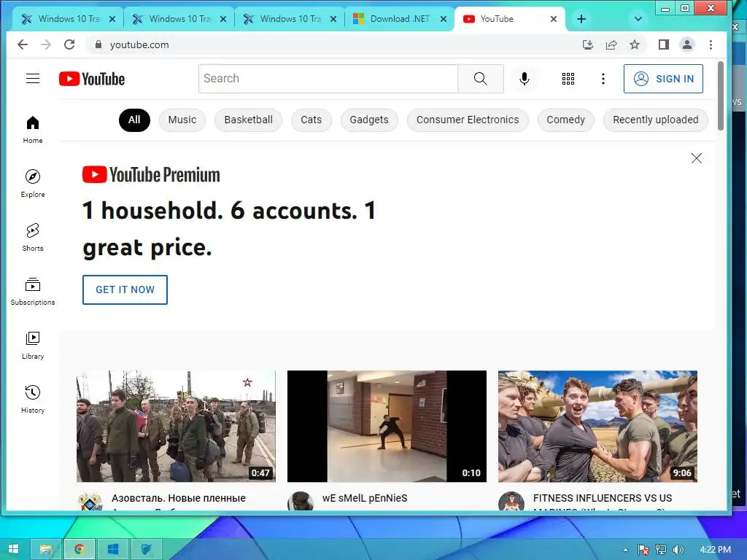Image resolution: width=747 pixels, height=560 pixels.
Task: Open History in the sidebar
Action: pos(33,399)
